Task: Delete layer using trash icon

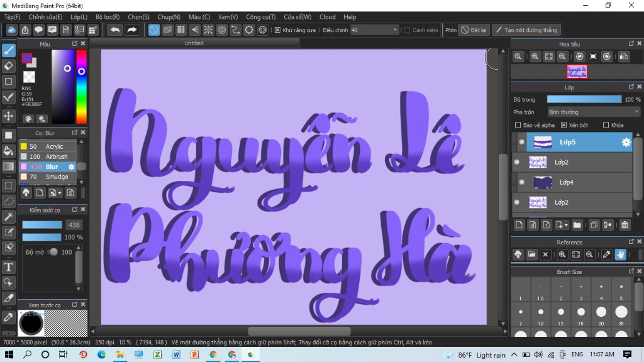Action: [x=625, y=224]
